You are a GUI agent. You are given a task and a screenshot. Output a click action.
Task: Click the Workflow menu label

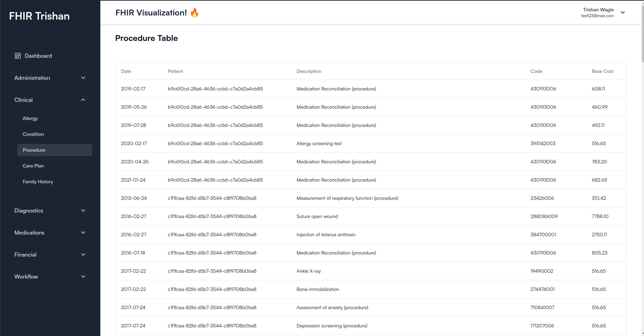pos(26,277)
